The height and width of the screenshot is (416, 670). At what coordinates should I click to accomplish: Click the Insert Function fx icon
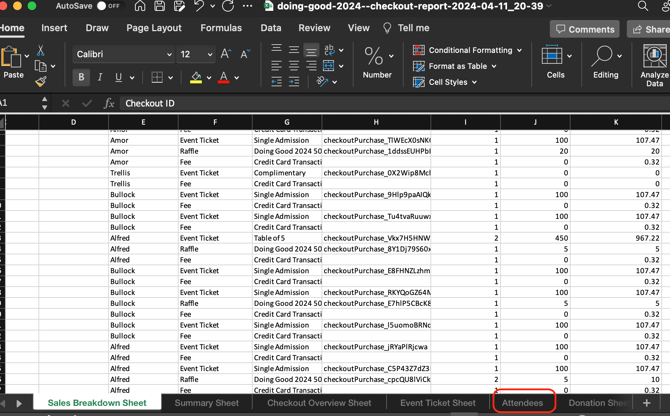coord(109,103)
